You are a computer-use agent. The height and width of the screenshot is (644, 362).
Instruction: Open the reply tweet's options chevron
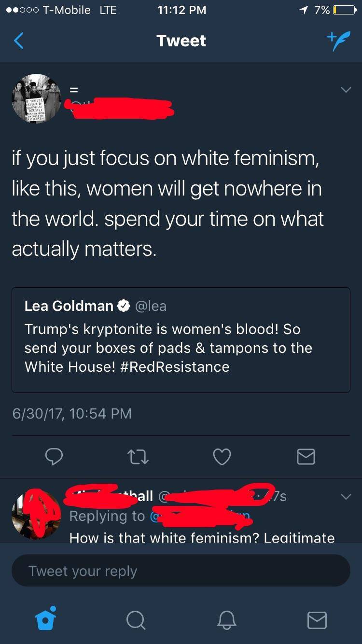pyautogui.click(x=346, y=496)
